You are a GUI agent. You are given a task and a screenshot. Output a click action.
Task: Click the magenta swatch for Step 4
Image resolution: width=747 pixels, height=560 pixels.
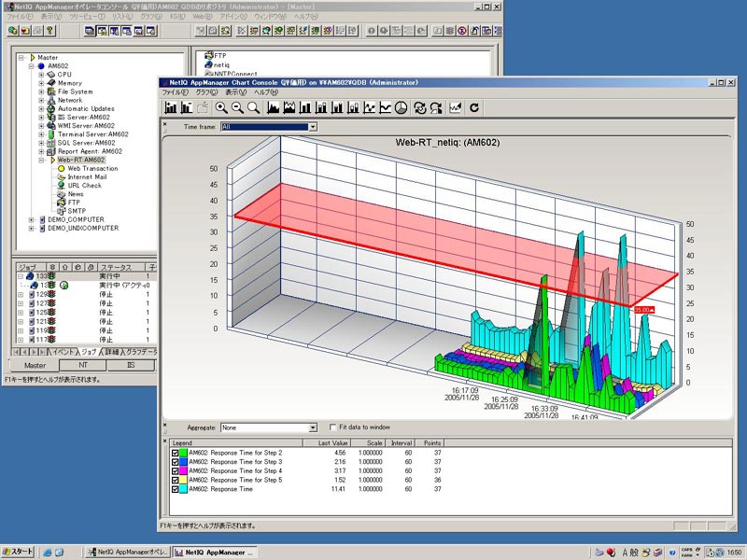point(183,471)
